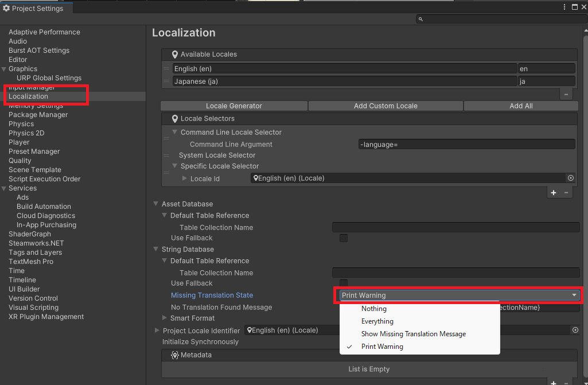588x385 pixels.
Task: Open Localization settings in sidebar
Action: click(x=73, y=96)
